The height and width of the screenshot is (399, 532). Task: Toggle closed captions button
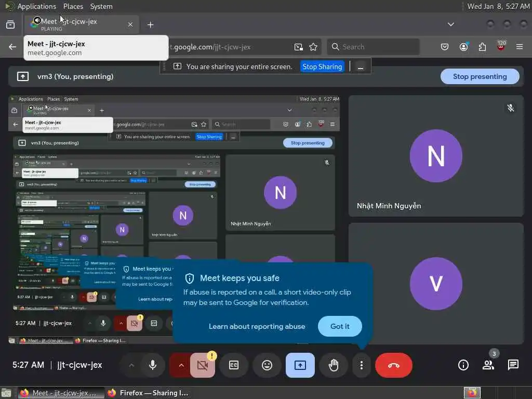tap(234, 365)
